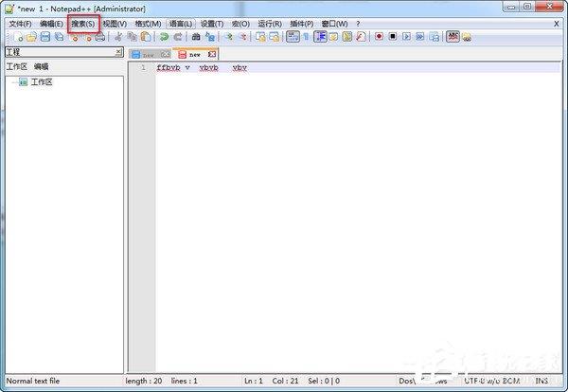Open the 设置(T) menu

(212, 24)
